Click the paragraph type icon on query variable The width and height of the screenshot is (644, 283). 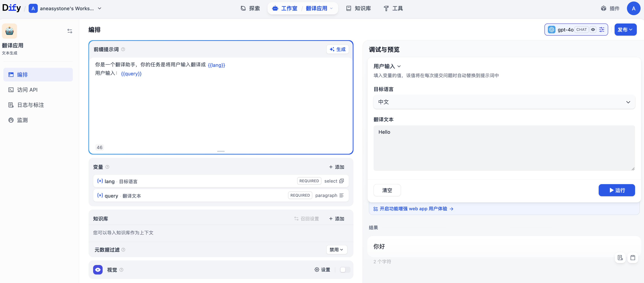(x=342, y=195)
